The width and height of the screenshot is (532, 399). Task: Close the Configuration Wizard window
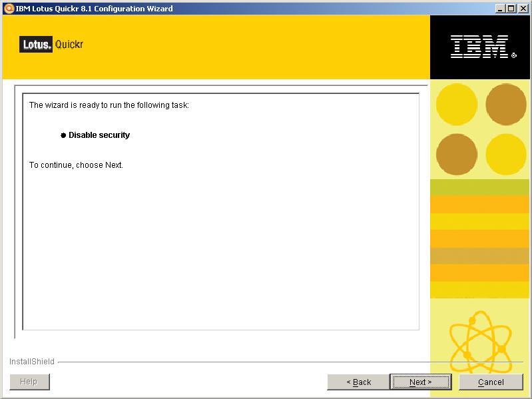click(x=523, y=9)
